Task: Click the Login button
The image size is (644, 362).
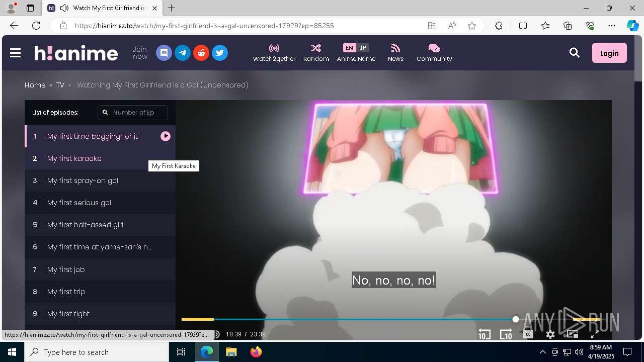Action: point(609,53)
